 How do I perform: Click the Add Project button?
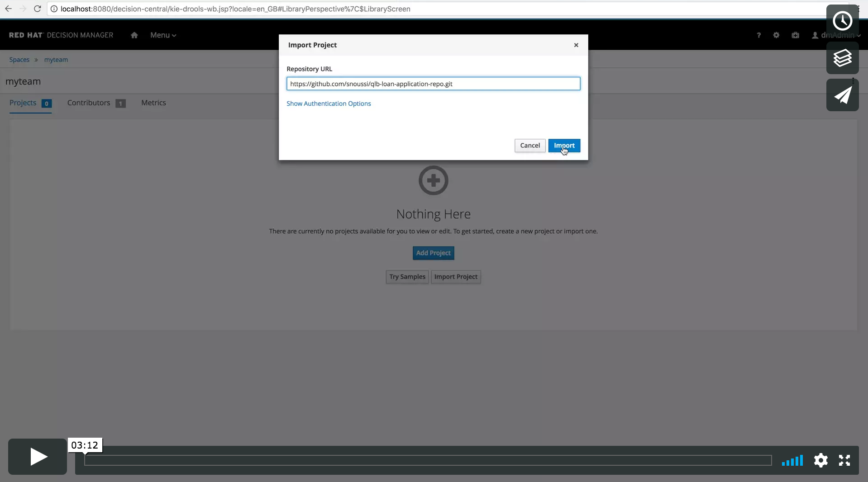click(x=433, y=253)
